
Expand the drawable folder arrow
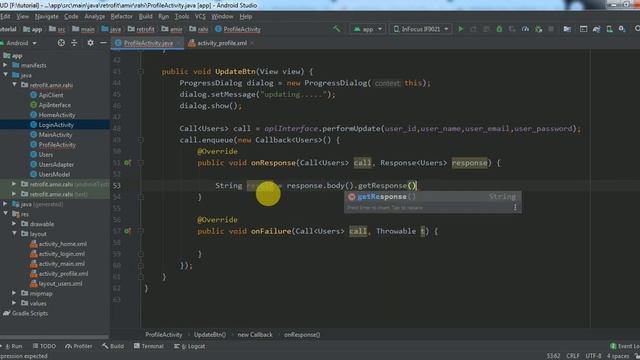tap(14, 224)
